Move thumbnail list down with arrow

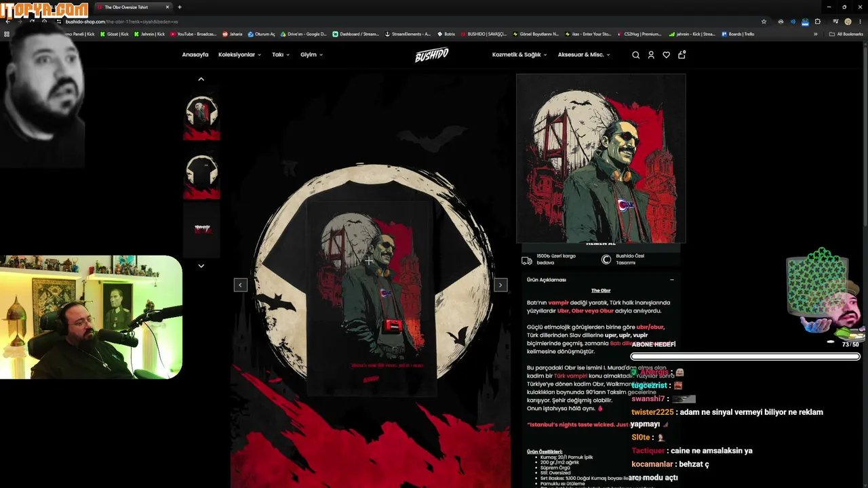[x=201, y=266]
